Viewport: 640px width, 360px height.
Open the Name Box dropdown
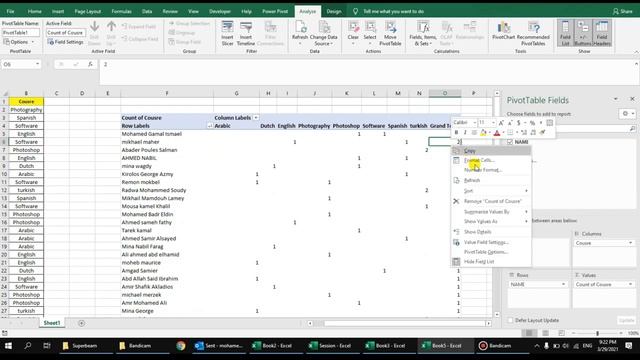pyautogui.click(x=38, y=64)
